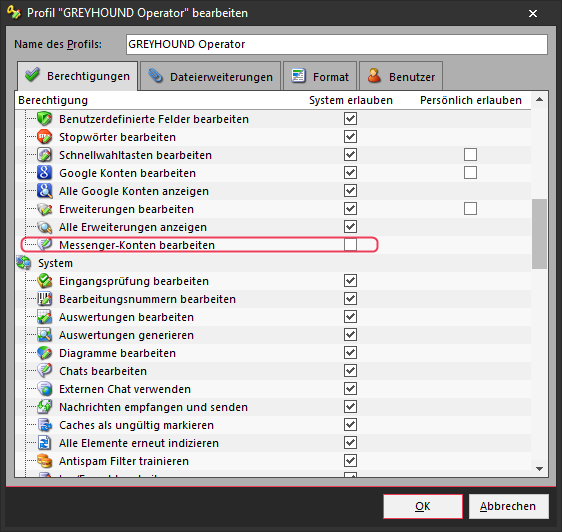The image size is (562, 532).
Task: Check Persönlich erlauben for Google Konten bearbeiten
Action: [x=470, y=172]
